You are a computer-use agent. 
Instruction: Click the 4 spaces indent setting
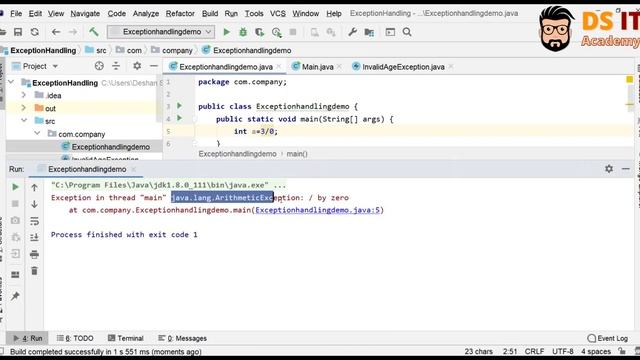pos(596,351)
